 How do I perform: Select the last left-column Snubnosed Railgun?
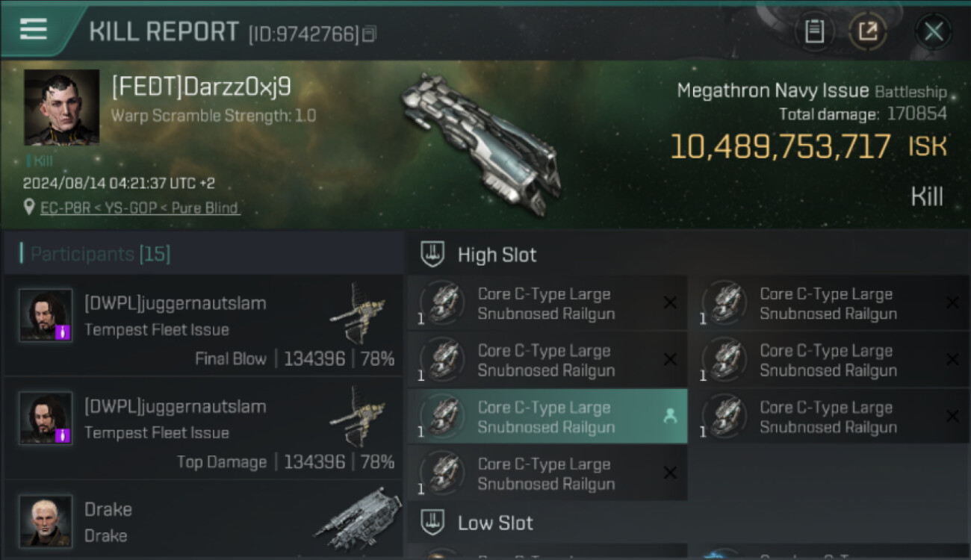click(547, 473)
